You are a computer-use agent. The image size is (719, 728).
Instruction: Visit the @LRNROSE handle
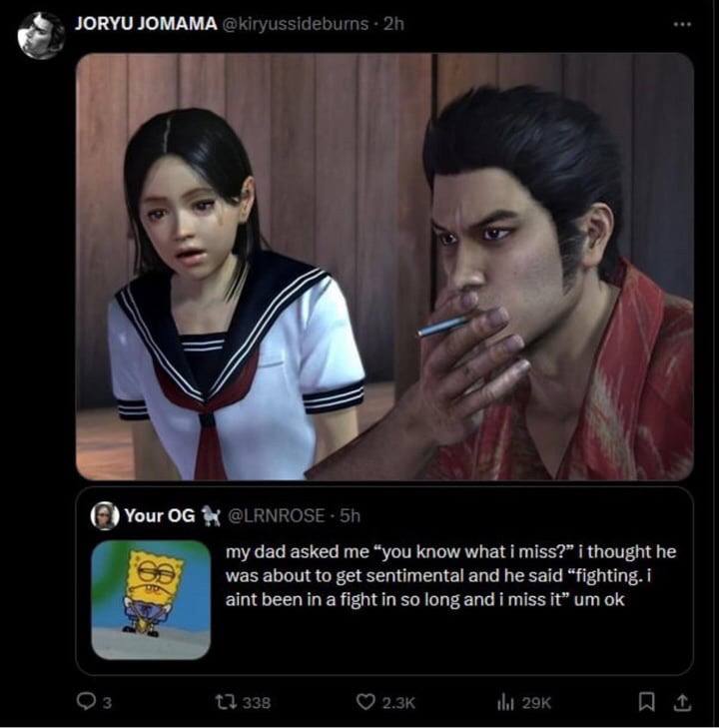pyautogui.click(x=276, y=515)
